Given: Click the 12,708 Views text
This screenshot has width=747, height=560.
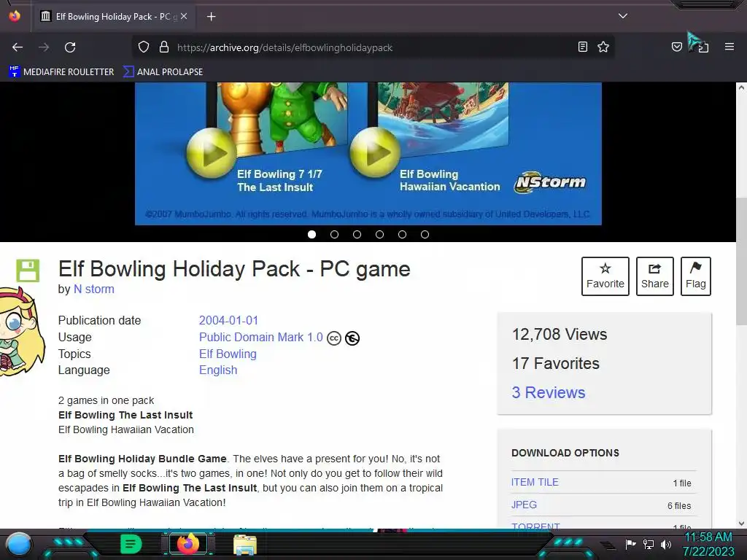Looking at the screenshot, I should (560, 334).
